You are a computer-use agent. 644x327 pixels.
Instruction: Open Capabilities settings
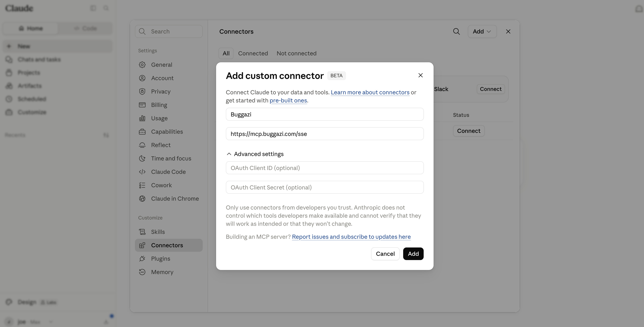point(169,132)
